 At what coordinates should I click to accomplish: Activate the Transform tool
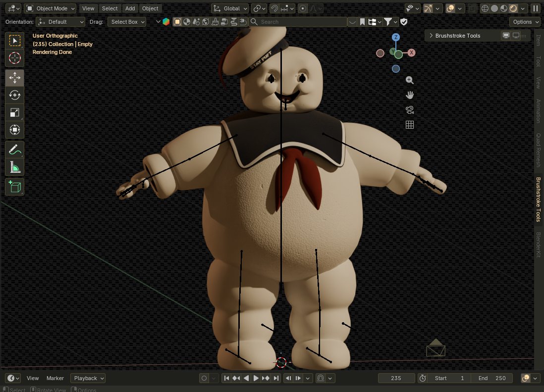[x=14, y=130]
